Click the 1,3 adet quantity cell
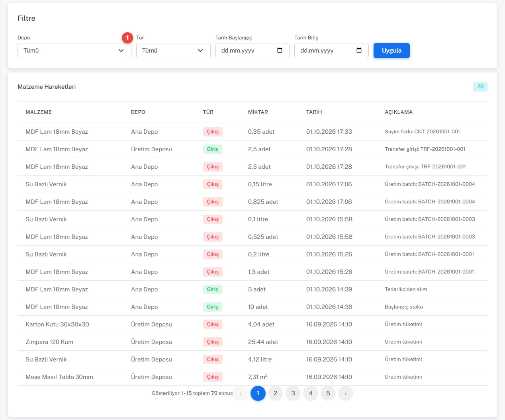 [x=258, y=272]
